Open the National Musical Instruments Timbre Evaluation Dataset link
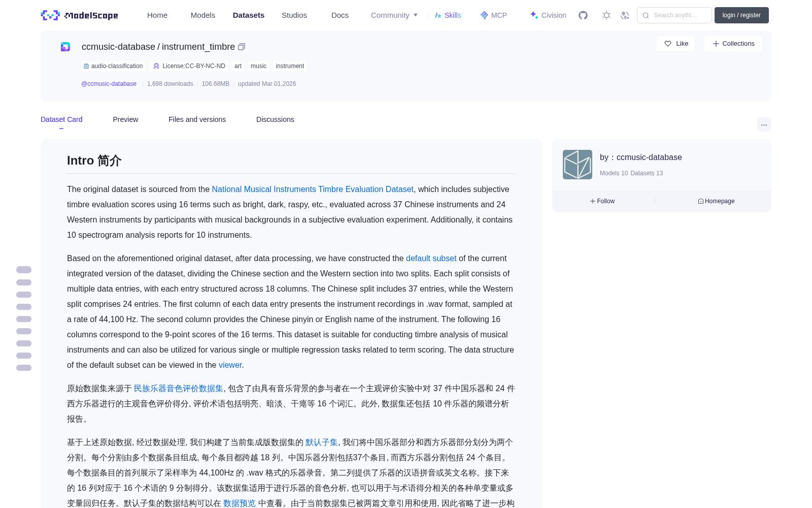Image resolution: width=812 pixels, height=508 pixels. (x=313, y=189)
